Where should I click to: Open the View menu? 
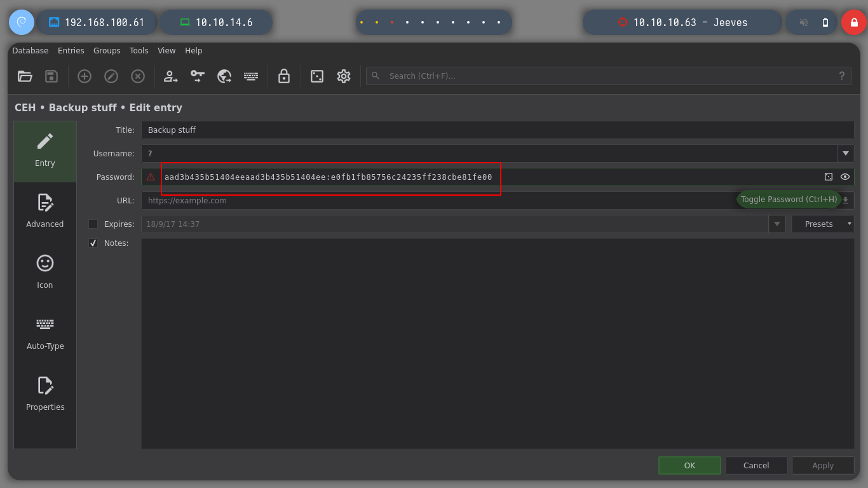click(166, 51)
